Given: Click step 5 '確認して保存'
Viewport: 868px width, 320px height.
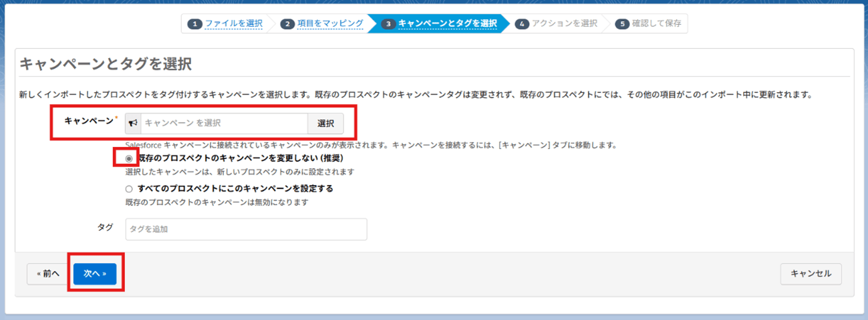Looking at the screenshot, I should pyautogui.click(x=648, y=23).
